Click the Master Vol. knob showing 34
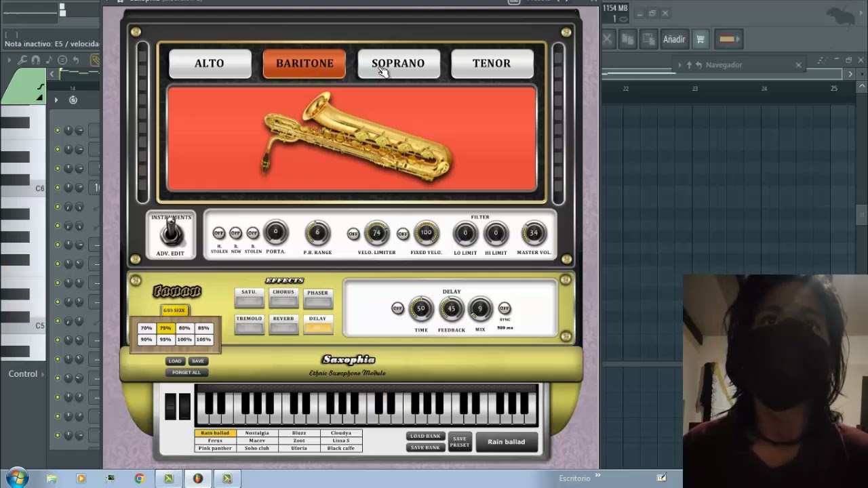Image resolution: width=868 pixels, height=488 pixels. tap(534, 234)
